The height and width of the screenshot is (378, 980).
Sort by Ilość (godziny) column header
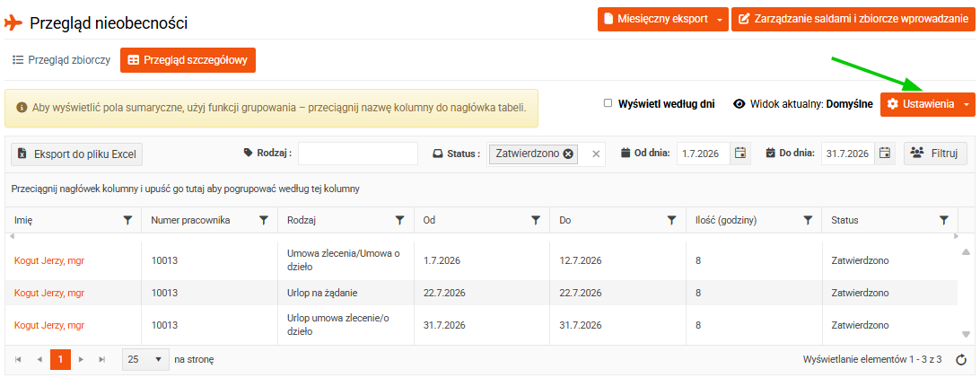(726, 220)
